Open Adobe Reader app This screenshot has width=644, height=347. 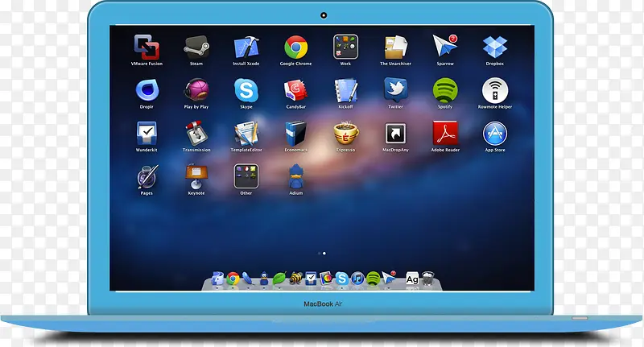(x=445, y=133)
